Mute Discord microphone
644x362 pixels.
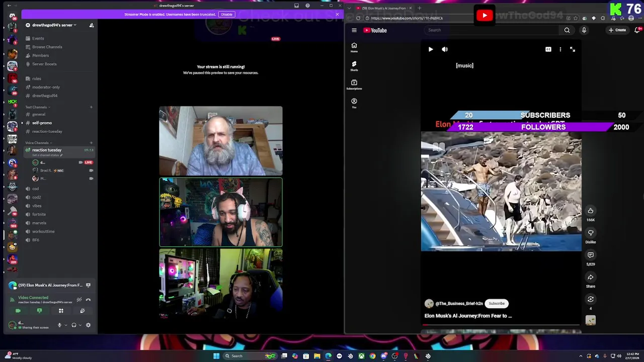coord(59,325)
